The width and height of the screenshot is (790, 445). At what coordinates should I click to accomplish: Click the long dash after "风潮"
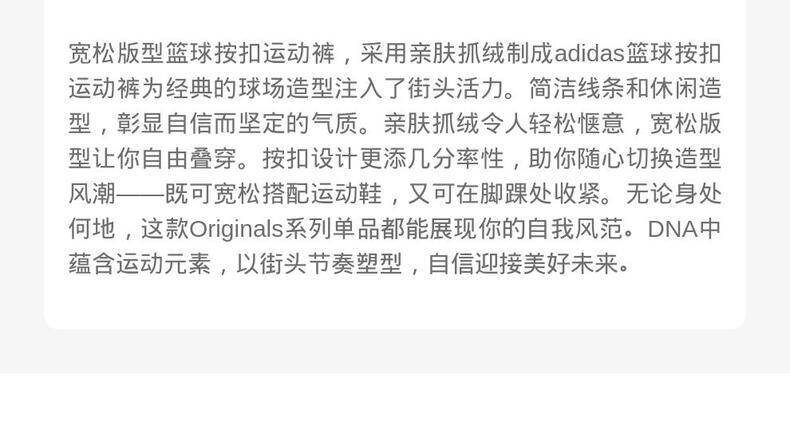click(141, 194)
